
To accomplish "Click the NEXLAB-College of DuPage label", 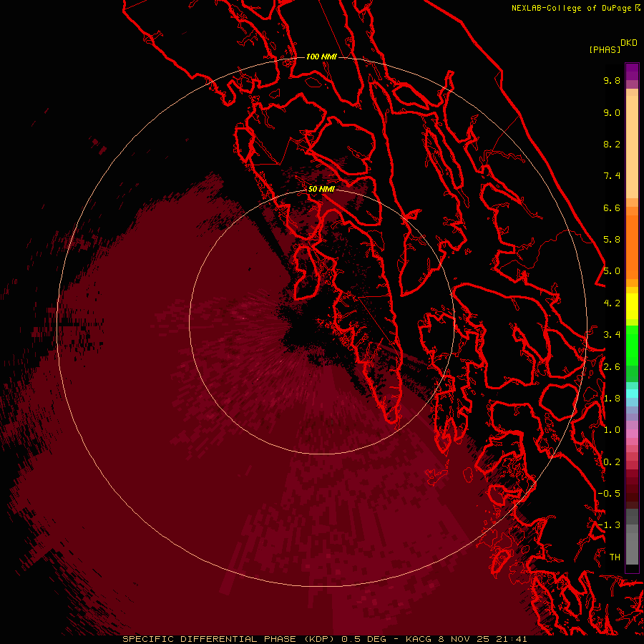I will point(571,8).
